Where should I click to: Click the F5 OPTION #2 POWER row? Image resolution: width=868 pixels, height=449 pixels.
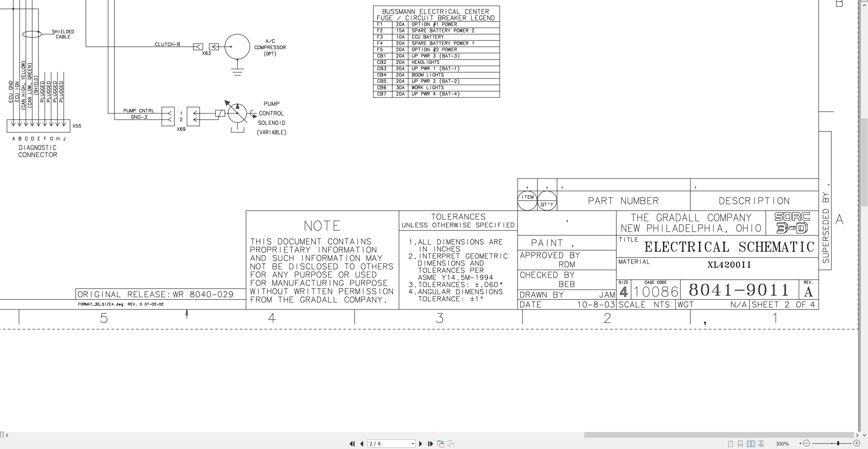(x=436, y=50)
